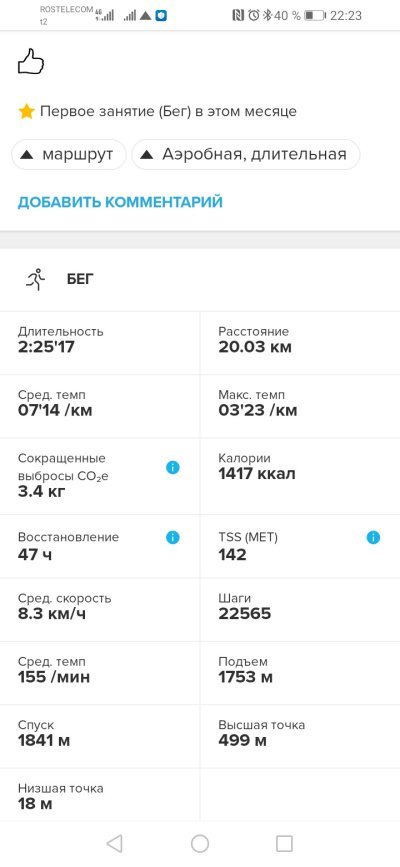Tap the gold star achievement icon
The height and width of the screenshot is (867, 400).
pyautogui.click(x=26, y=111)
